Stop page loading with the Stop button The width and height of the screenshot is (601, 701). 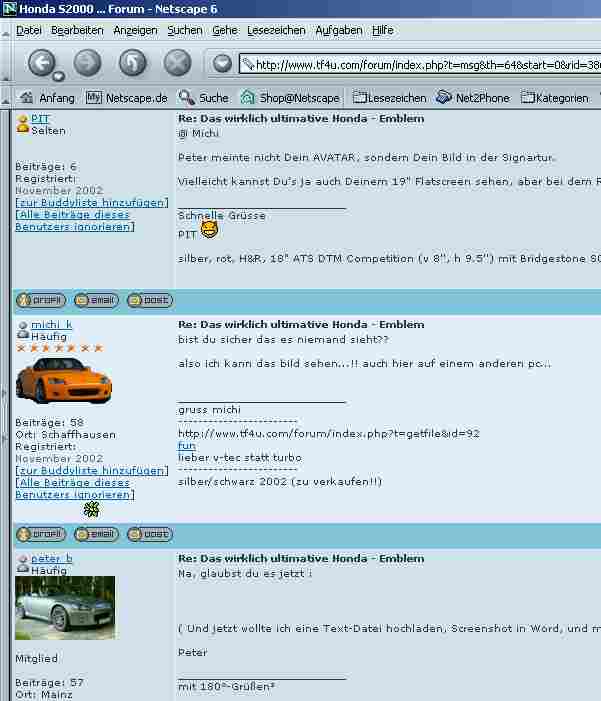coord(177,64)
